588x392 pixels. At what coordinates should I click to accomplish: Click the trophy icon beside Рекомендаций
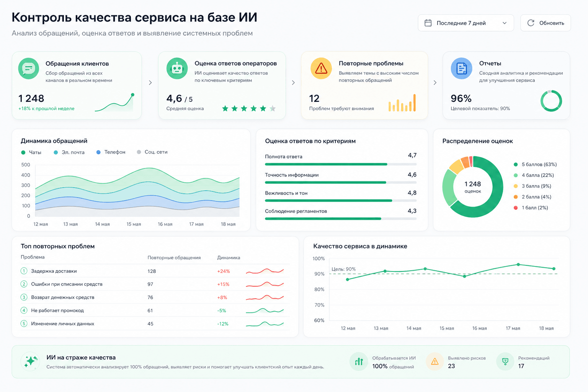click(x=505, y=361)
